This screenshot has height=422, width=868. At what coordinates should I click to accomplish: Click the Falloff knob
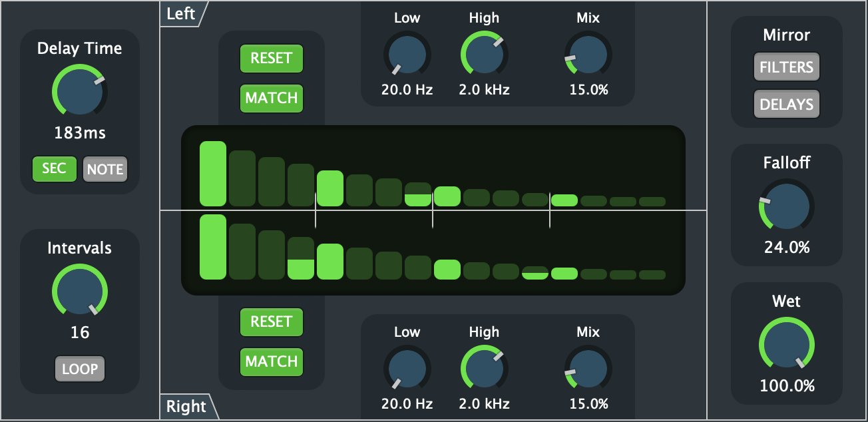pos(787,205)
